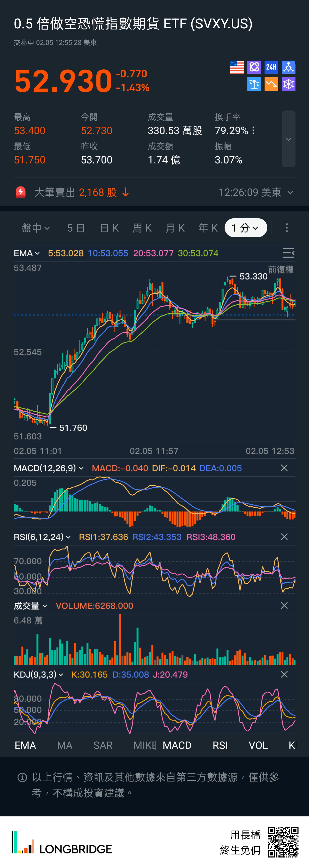Tap the orange downtrend arrow badge
Image resolution: width=309 pixels, height=868 pixels.
click(x=271, y=84)
